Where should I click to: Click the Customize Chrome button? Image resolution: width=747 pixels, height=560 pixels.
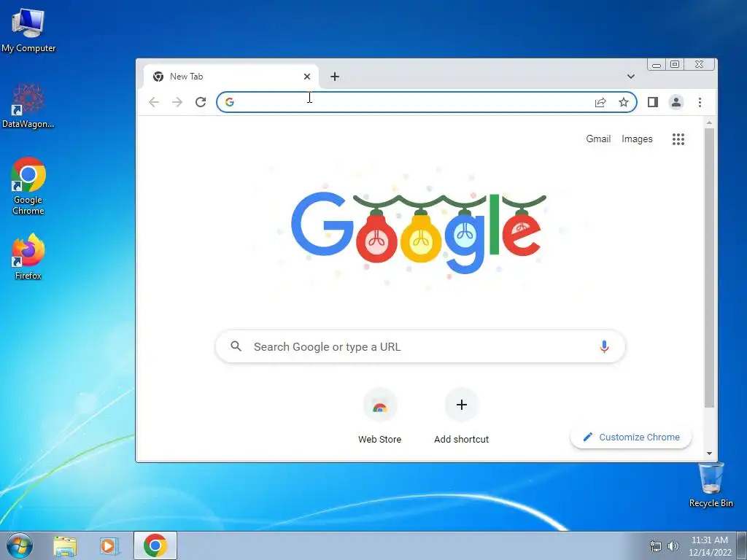pos(631,437)
